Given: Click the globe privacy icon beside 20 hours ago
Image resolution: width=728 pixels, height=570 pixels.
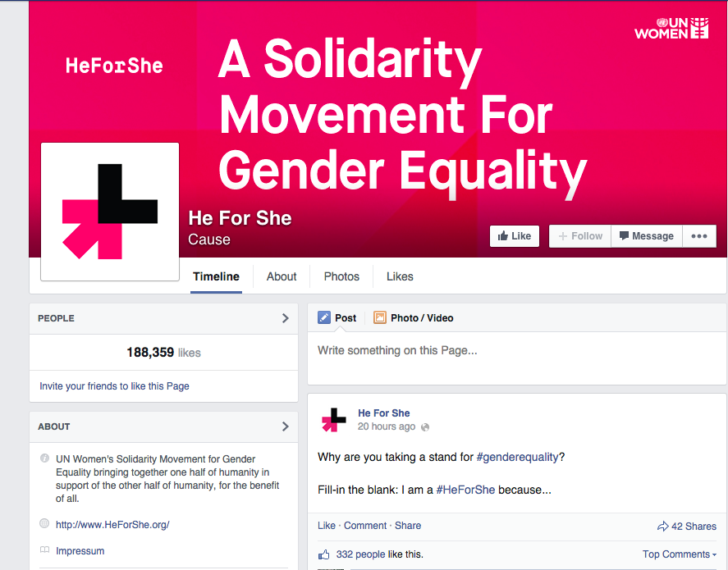Looking at the screenshot, I should click(x=425, y=427).
